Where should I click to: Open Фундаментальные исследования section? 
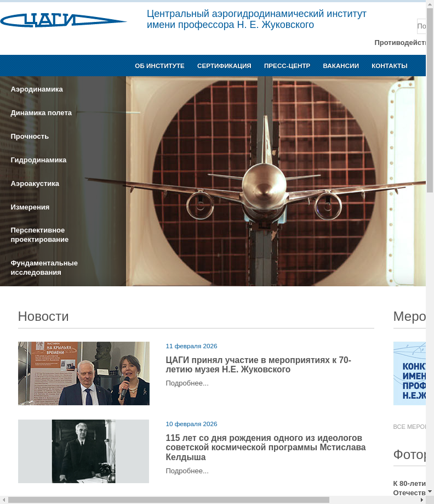(44, 268)
